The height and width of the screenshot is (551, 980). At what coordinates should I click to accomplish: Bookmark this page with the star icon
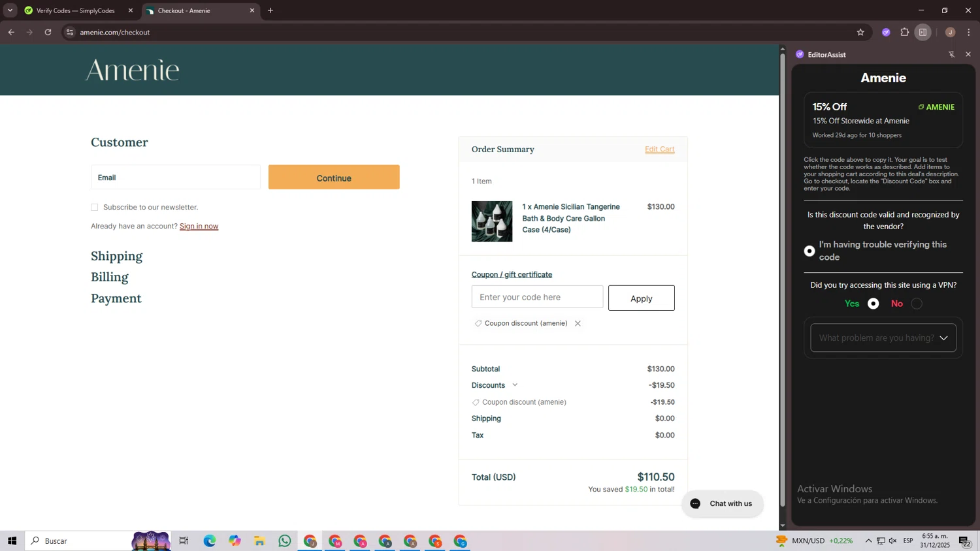tap(860, 32)
